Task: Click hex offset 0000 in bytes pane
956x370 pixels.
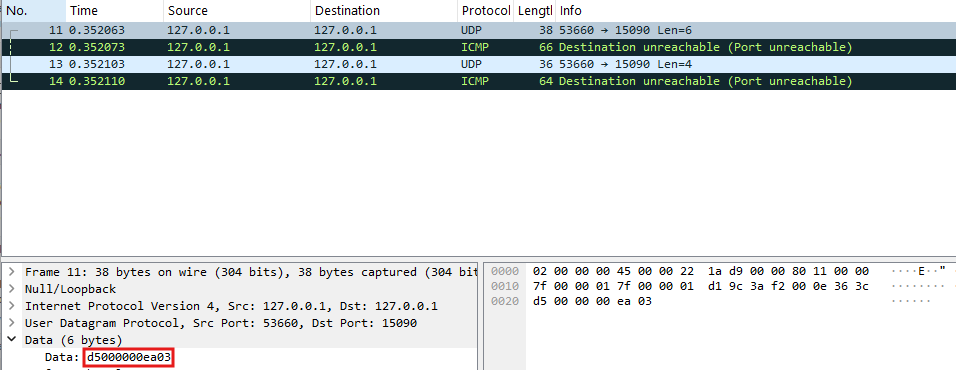Action: click(505, 271)
